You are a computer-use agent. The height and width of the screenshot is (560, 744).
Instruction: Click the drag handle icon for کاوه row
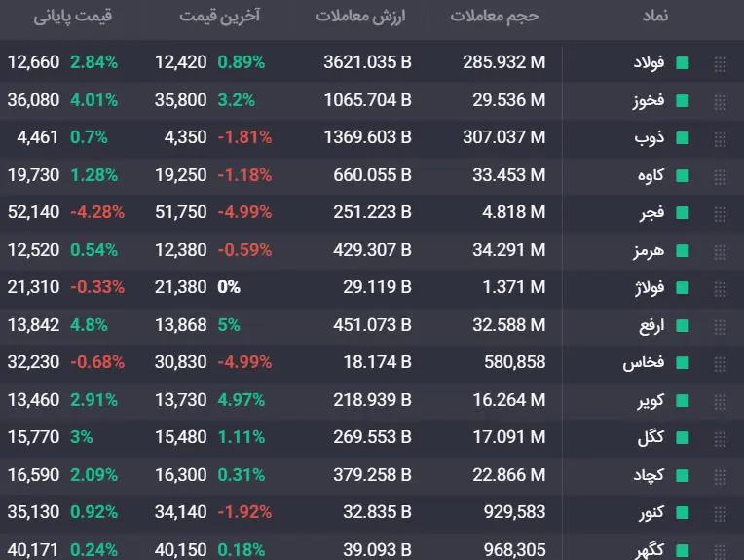[x=720, y=176]
